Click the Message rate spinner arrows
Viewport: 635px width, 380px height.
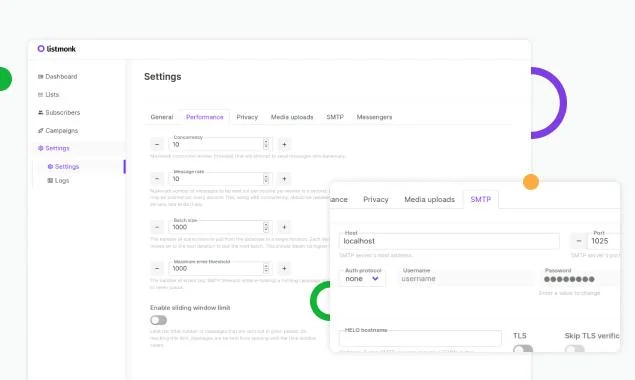click(x=266, y=179)
